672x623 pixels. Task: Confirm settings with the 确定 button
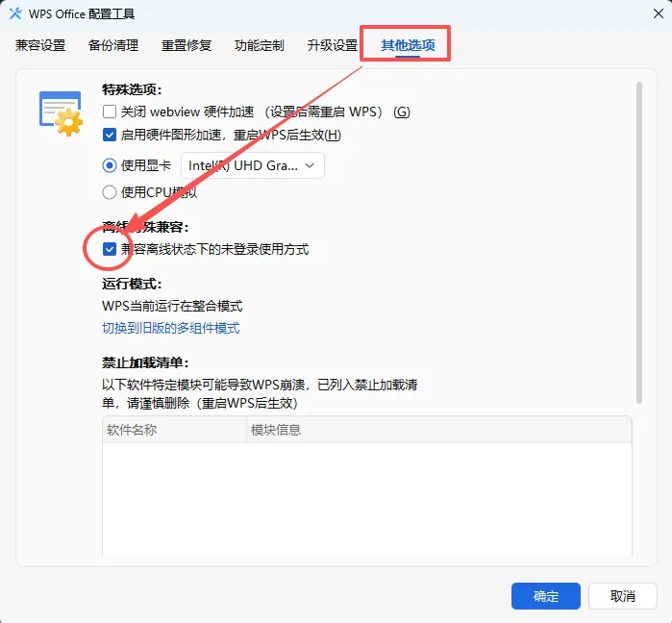pos(545,596)
